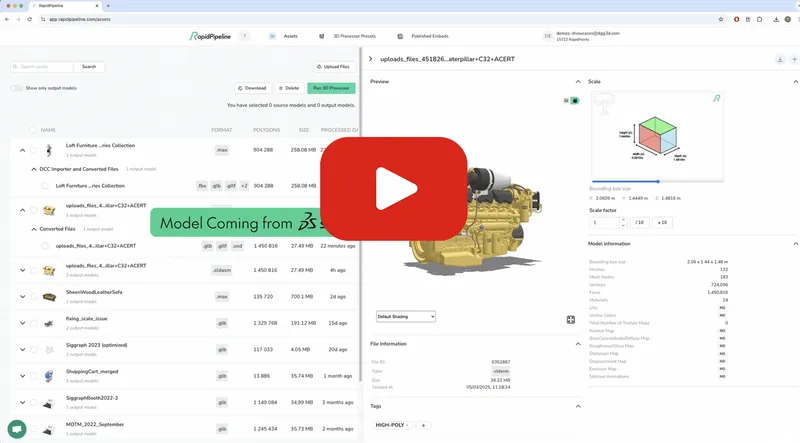Click the Upload Files button

click(332, 67)
